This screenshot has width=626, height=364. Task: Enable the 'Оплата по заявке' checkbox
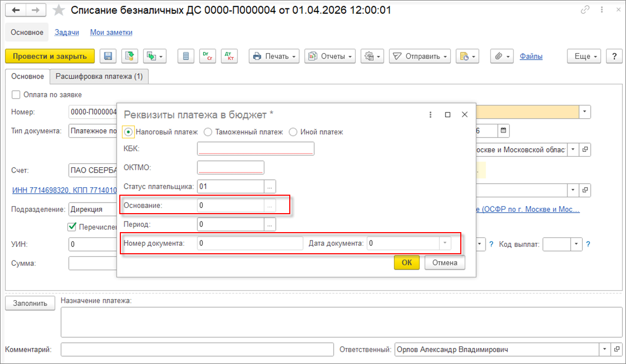coord(16,95)
